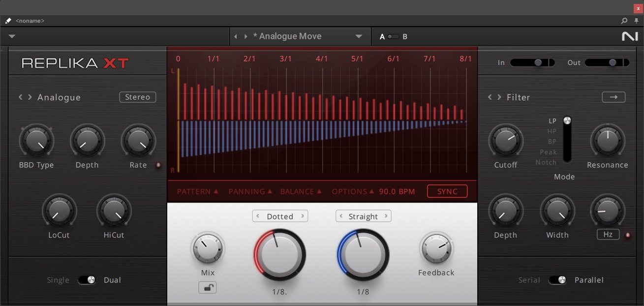Select HP filter mode
The height and width of the screenshot is (306, 644).
tap(552, 131)
